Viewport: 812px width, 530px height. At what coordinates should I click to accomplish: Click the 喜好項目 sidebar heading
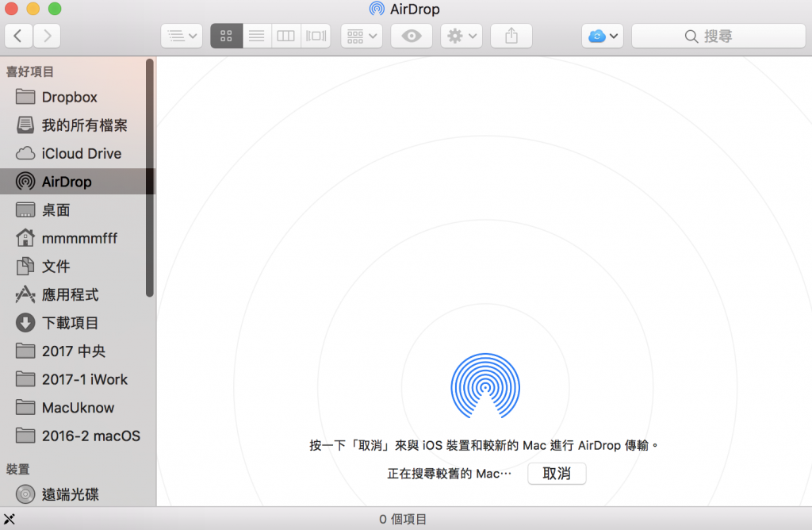(29, 71)
